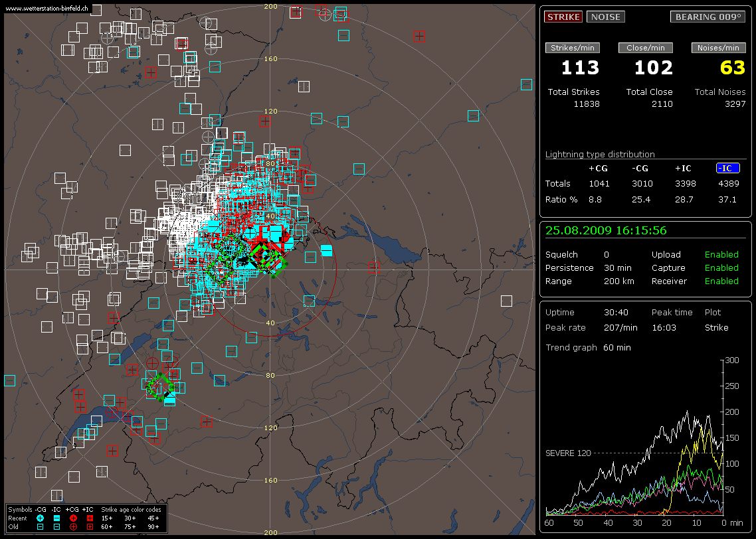Screen dimensions: 756x539
Task: Click the lone red strike marker east of center
Action: click(x=374, y=268)
